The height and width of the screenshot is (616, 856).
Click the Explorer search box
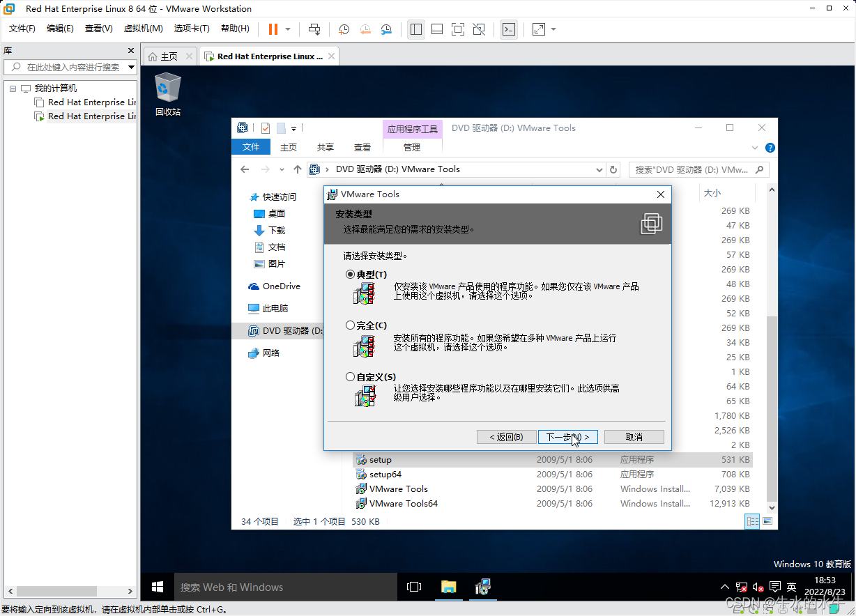(x=698, y=169)
